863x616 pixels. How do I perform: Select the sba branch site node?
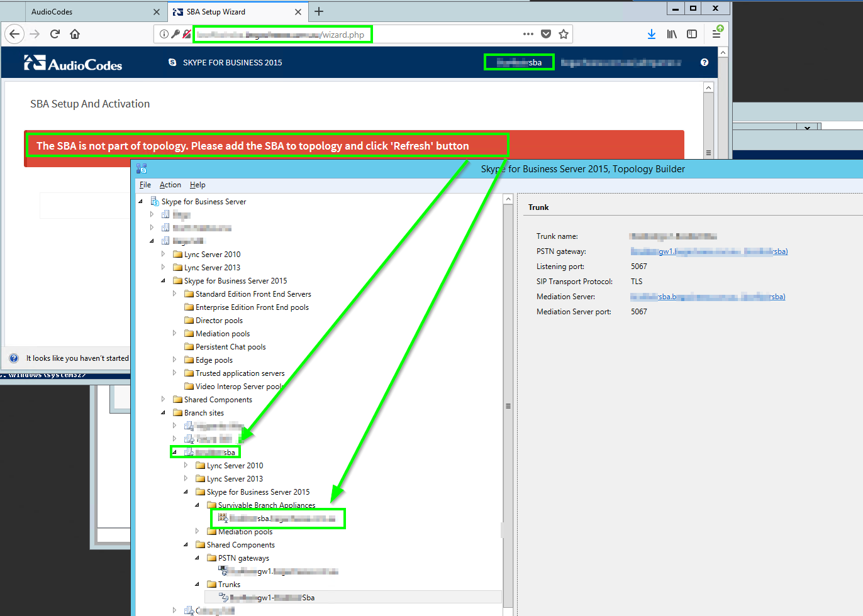tap(210, 453)
